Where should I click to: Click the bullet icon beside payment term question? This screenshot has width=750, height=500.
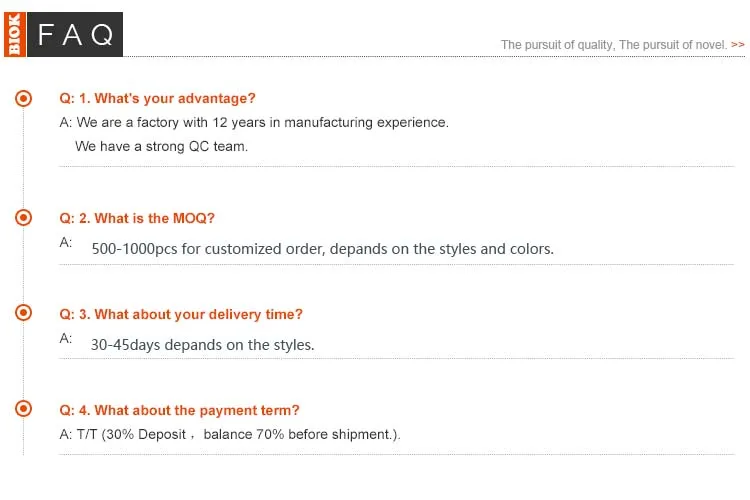pyautogui.click(x=23, y=409)
